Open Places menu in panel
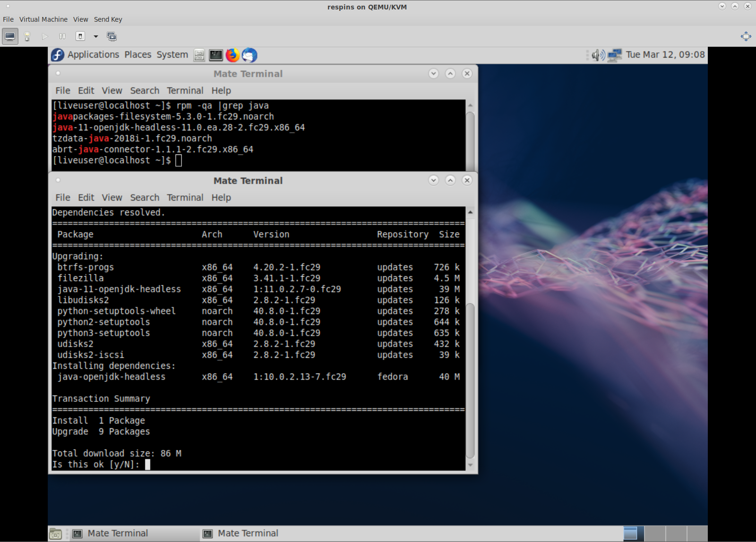This screenshot has width=756, height=542. [138, 55]
